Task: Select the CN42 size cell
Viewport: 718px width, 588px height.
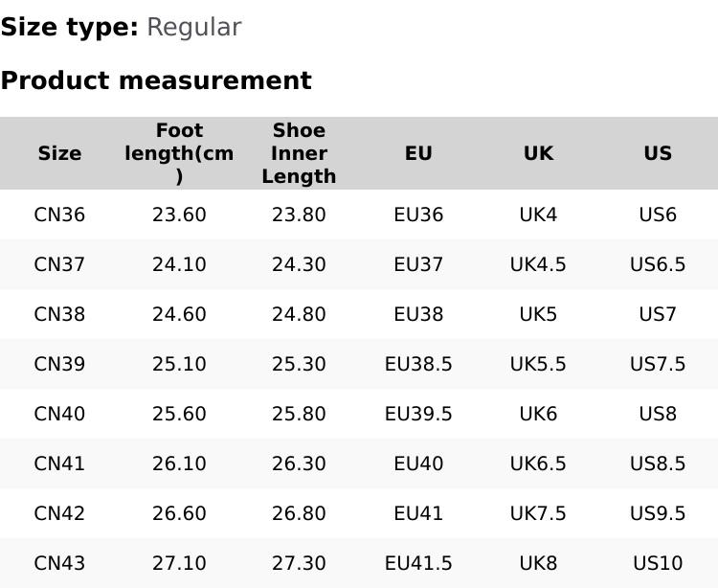Action: click(x=59, y=513)
